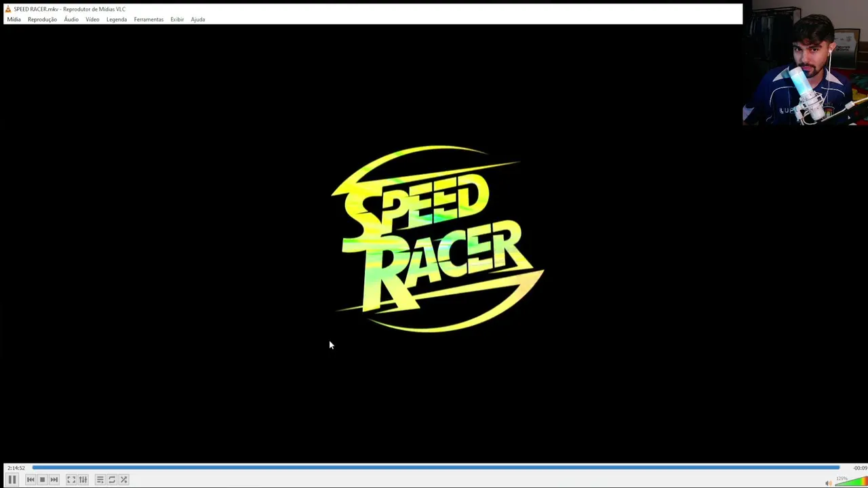
Task: Open the Mídia menu
Action: 14,20
